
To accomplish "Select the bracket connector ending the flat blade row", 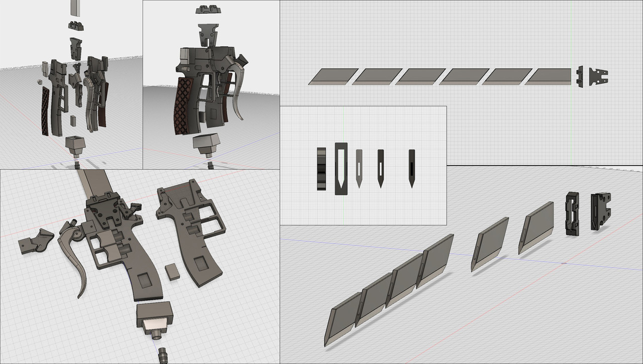I will click(599, 76).
